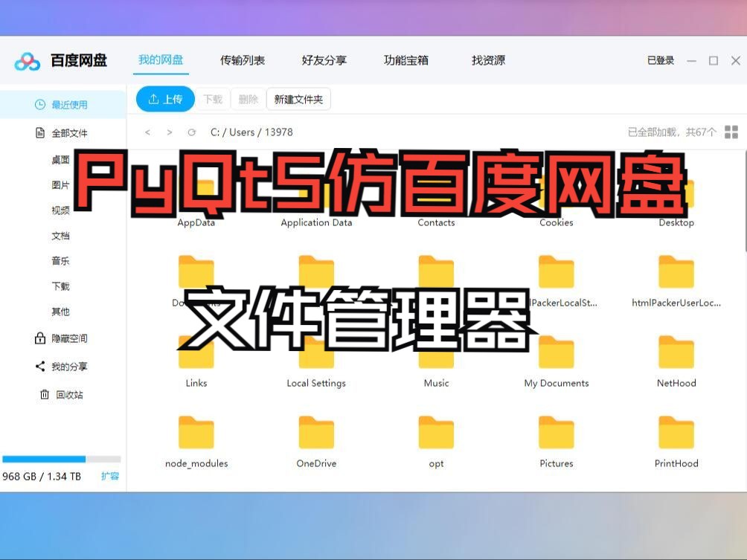Click the share icon beside 我的分享
Viewport: 747px width, 560px height.
pyautogui.click(x=40, y=366)
